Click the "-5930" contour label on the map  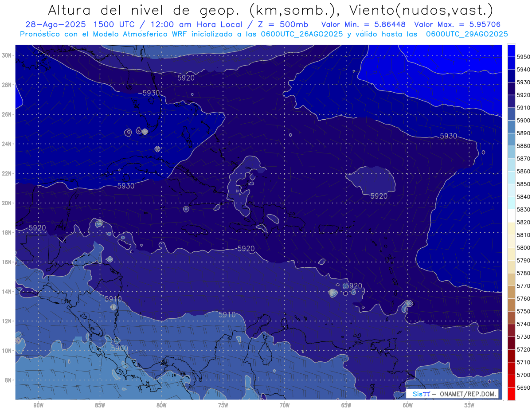click(149, 93)
